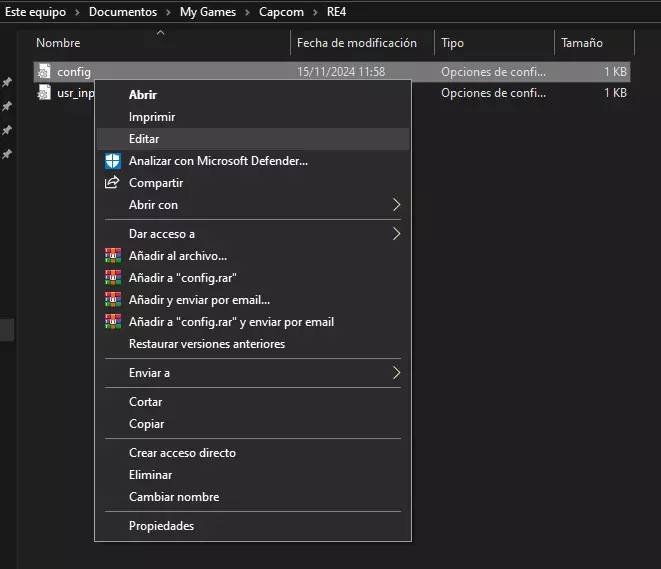Expand the 'Dar acceso a' submenu arrow

click(396, 234)
